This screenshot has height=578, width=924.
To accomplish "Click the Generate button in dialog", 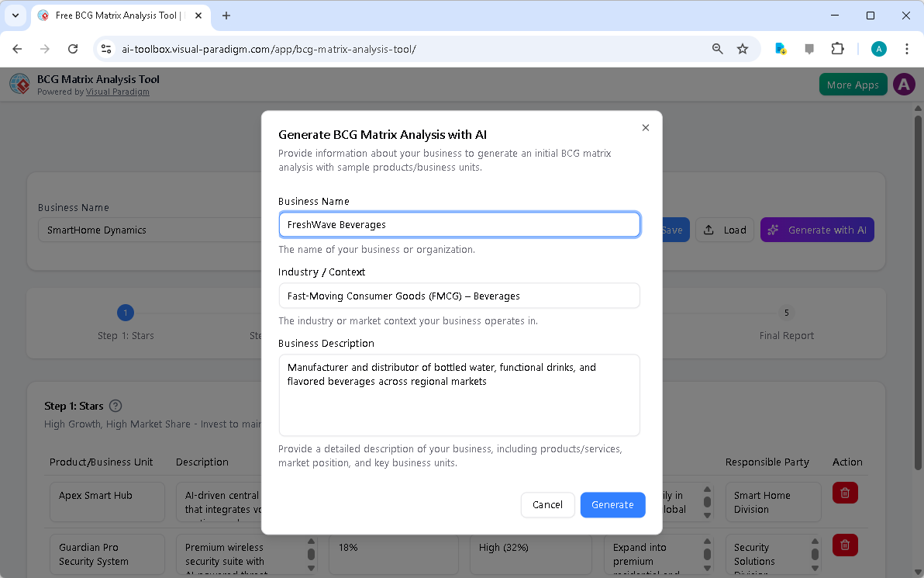I will pyautogui.click(x=612, y=504).
